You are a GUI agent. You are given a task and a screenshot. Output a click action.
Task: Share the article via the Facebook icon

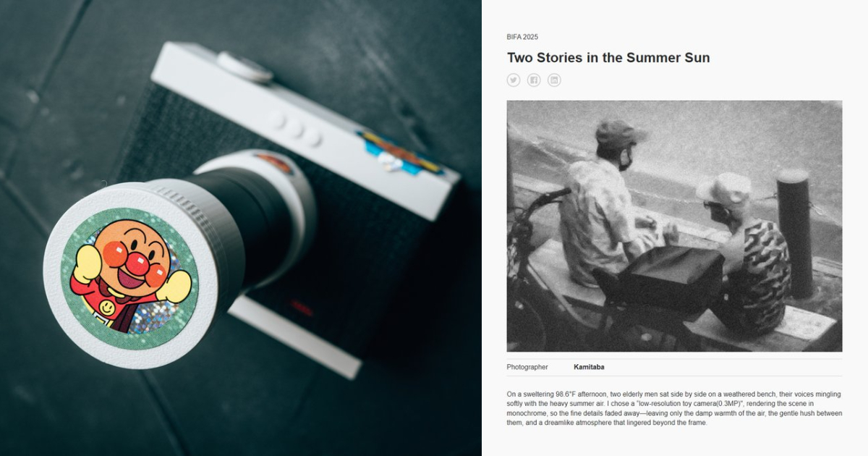pyautogui.click(x=534, y=80)
